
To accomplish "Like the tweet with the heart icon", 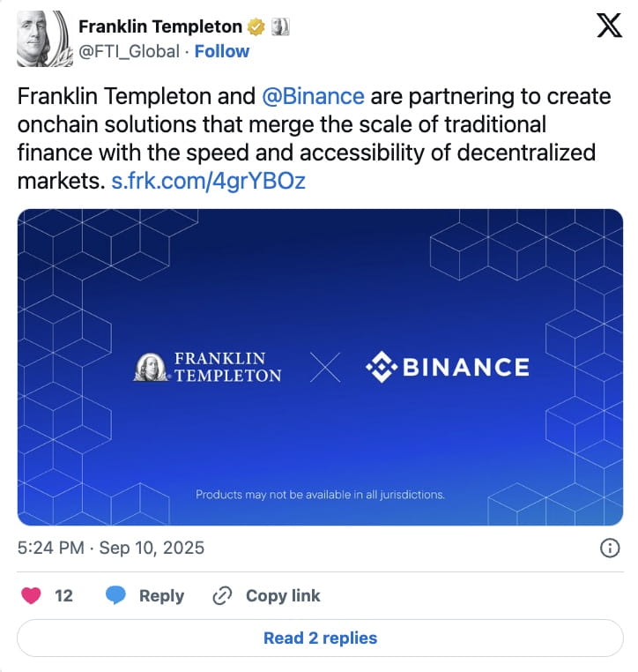I will [x=31, y=595].
